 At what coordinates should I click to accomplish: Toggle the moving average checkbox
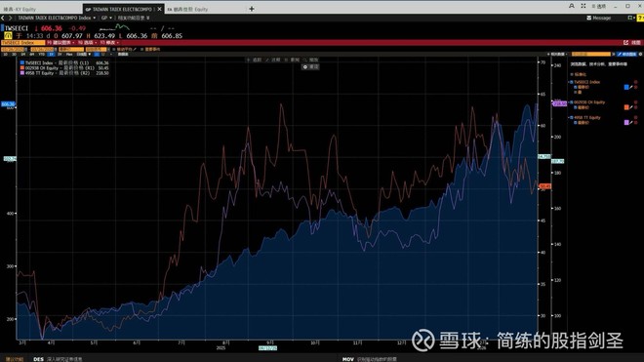(x=114, y=50)
